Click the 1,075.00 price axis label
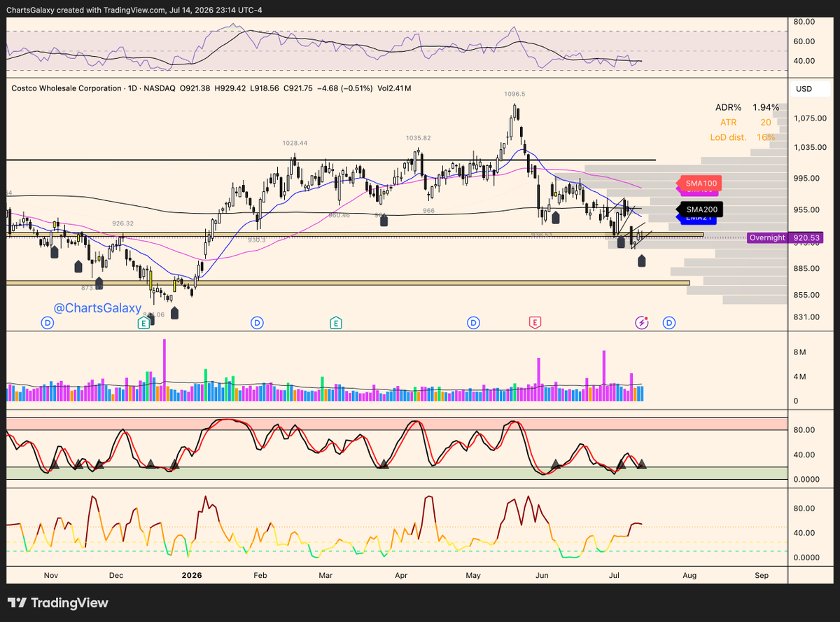Image resolution: width=840 pixels, height=622 pixels. pos(809,118)
